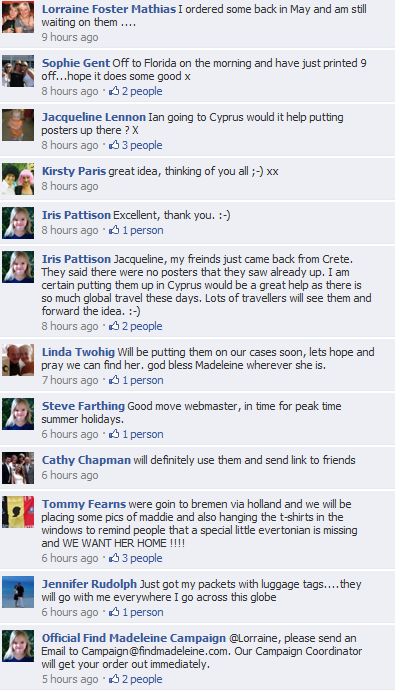Image resolution: width=414 pixels, height=692 pixels.
Task: Click Linda Twohig's profile photo
Action: (18, 360)
